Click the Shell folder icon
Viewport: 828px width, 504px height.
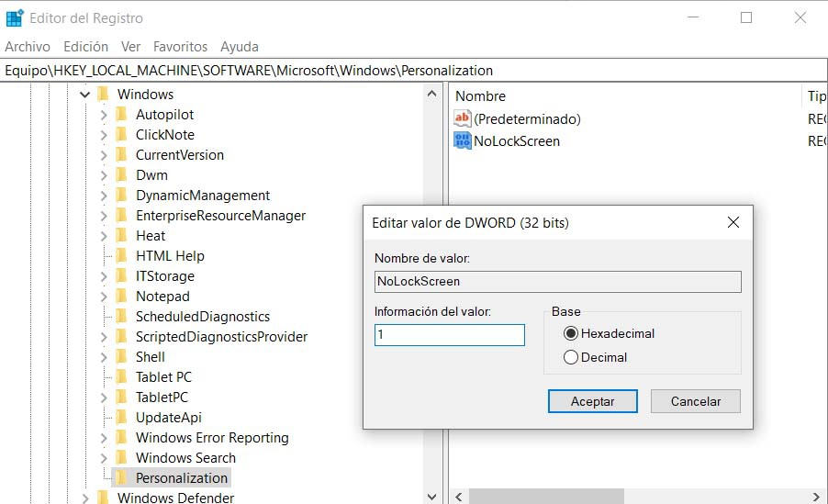(x=121, y=356)
